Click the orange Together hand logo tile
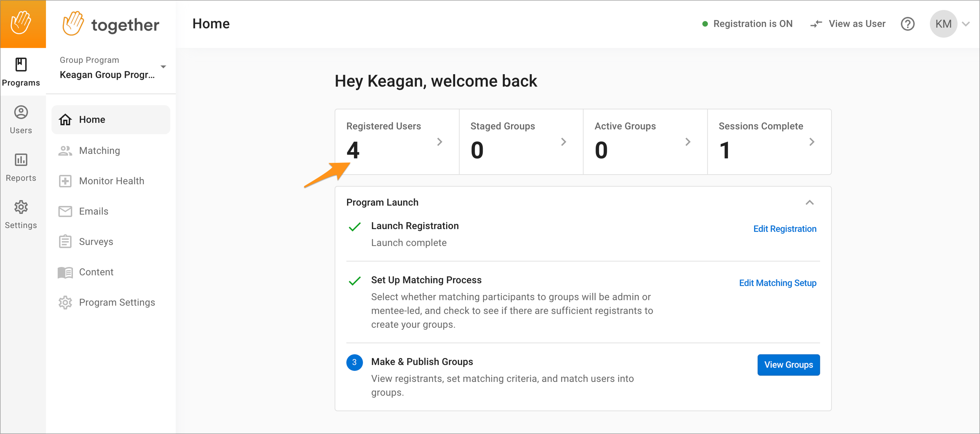The width and height of the screenshot is (980, 434). [23, 24]
